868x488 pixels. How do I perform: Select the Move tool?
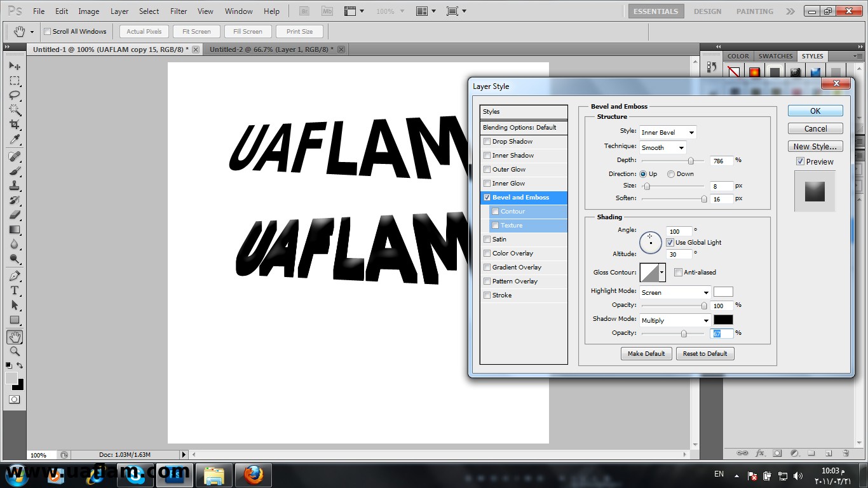(x=15, y=66)
